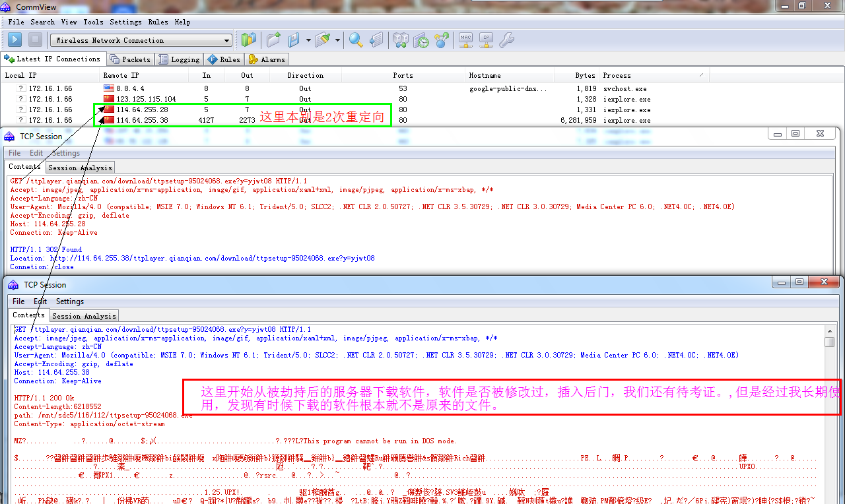Click the open capture folder icon
Screen dimensions: 845x504
273,40
